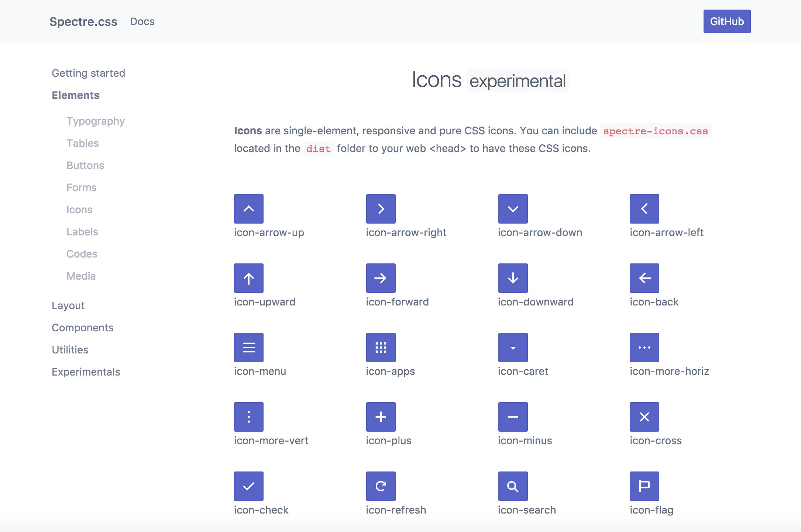Click the 'Icons' page heading
The width and height of the screenshot is (801, 532).
point(437,80)
